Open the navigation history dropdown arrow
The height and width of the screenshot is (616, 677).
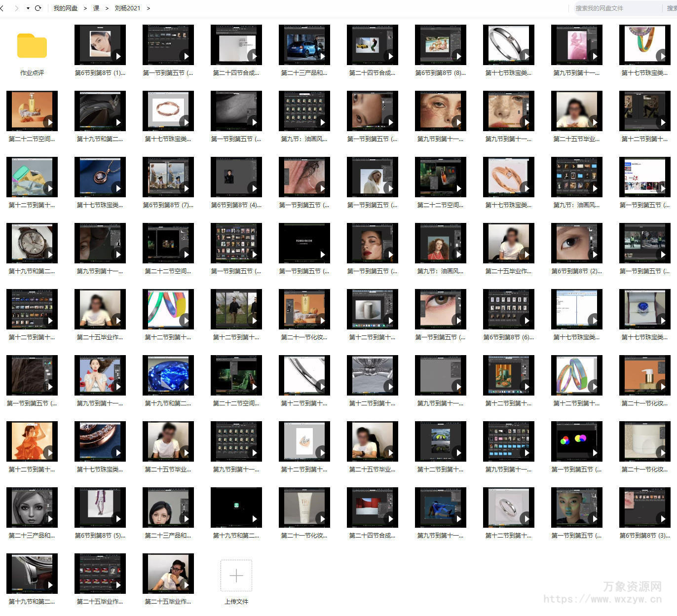28,8
